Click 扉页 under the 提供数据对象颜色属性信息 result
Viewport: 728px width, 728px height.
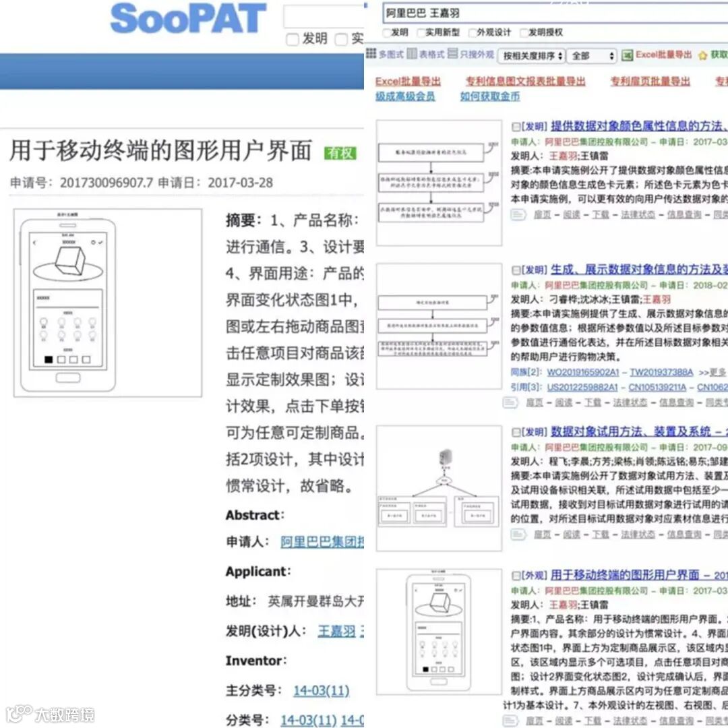(x=542, y=214)
